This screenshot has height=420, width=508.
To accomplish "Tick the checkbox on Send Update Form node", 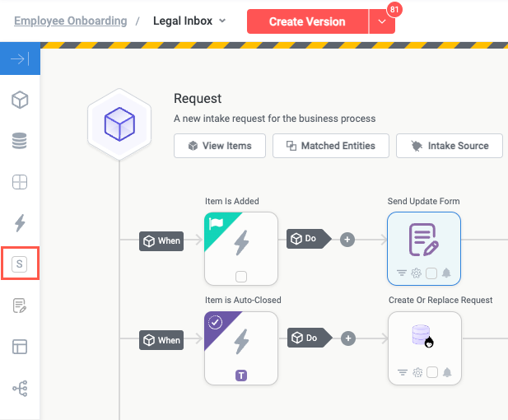I will pyautogui.click(x=431, y=273).
